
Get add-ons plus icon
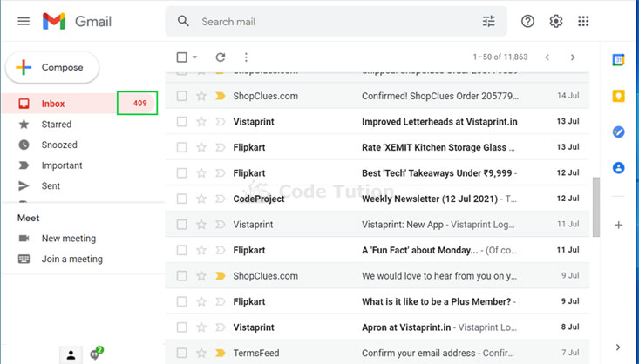click(618, 225)
